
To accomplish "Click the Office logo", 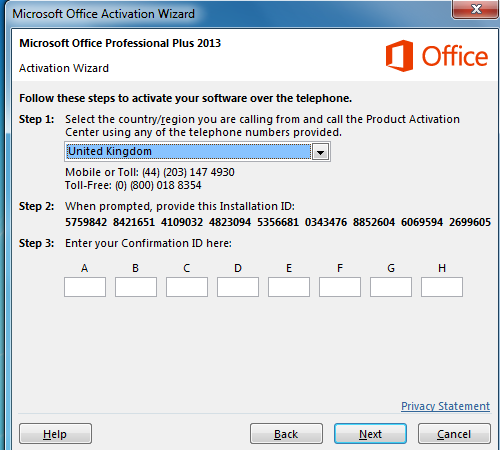I will 437,56.
